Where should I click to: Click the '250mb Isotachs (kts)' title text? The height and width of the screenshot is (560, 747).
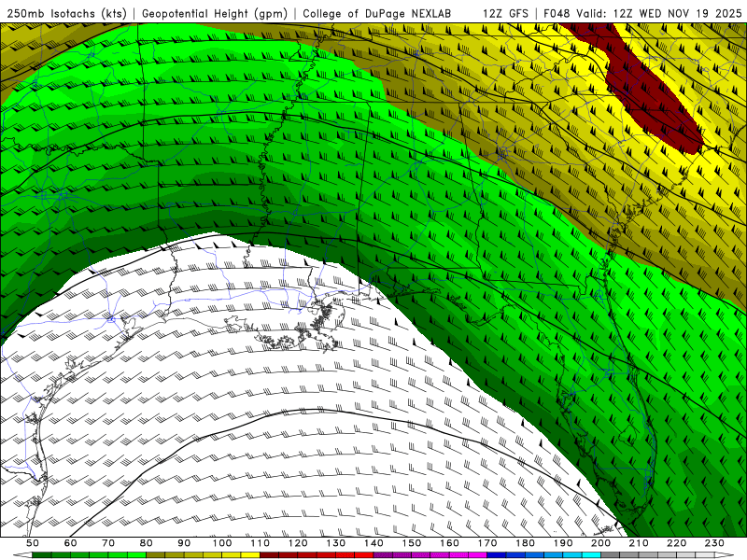pyautogui.click(x=66, y=13)
